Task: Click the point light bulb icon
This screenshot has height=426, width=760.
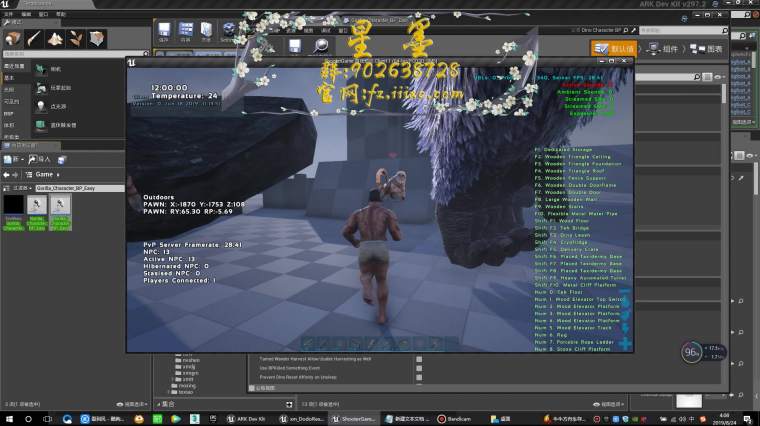Action: coord(41,106)
